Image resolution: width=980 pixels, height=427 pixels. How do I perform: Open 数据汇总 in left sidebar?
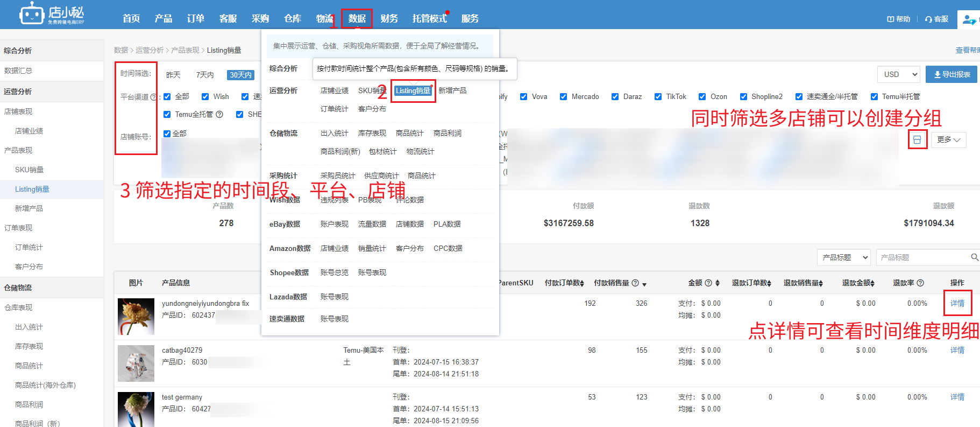[x=18, y=71]
